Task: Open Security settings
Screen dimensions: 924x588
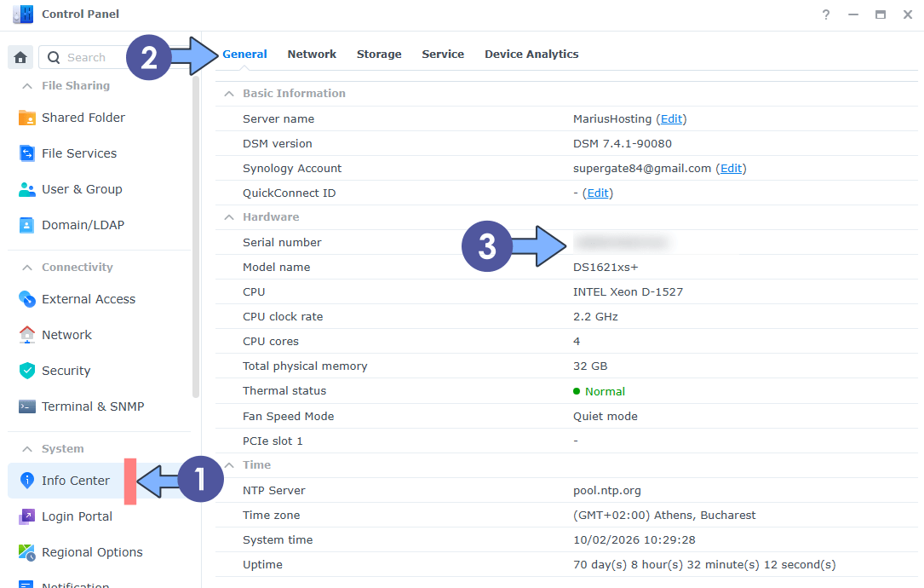Action: pyautogui.click(x=66, y=371)
